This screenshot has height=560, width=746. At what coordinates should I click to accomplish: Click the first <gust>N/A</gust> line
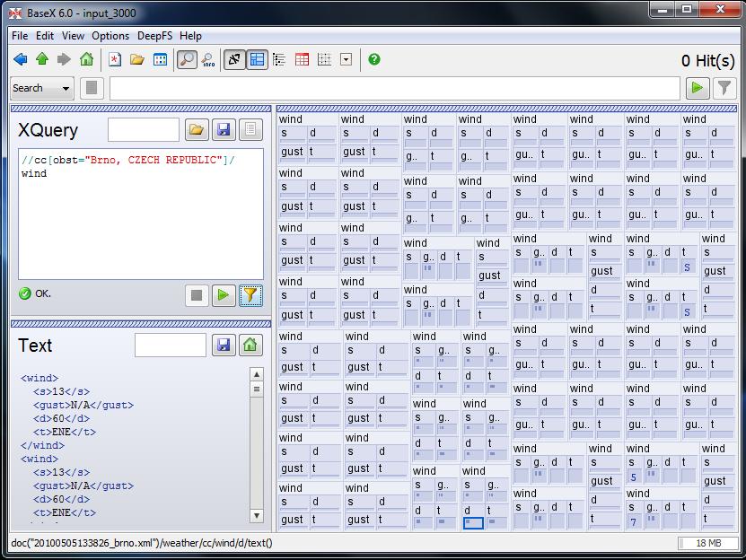coord(83,405)
